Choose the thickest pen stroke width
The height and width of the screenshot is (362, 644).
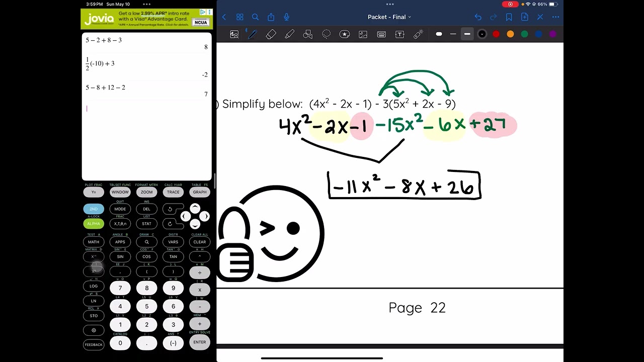pos(467,34)
